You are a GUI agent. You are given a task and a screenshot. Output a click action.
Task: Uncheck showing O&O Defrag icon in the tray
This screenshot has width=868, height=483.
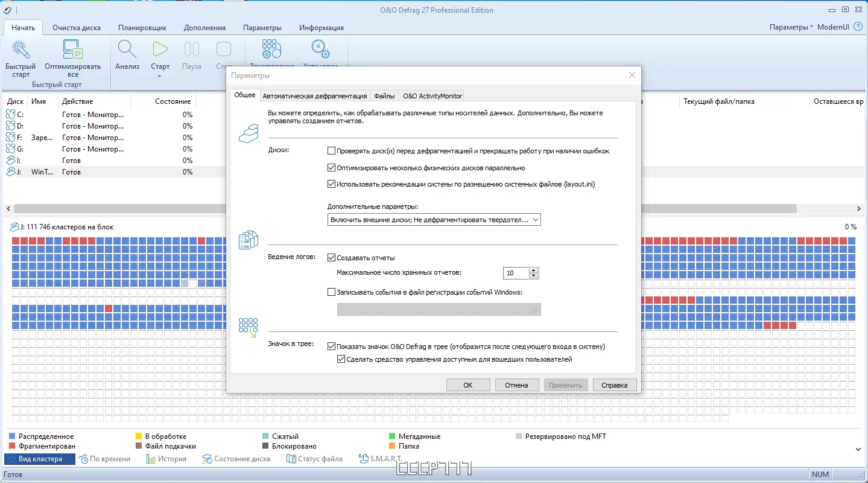(331, 347)
